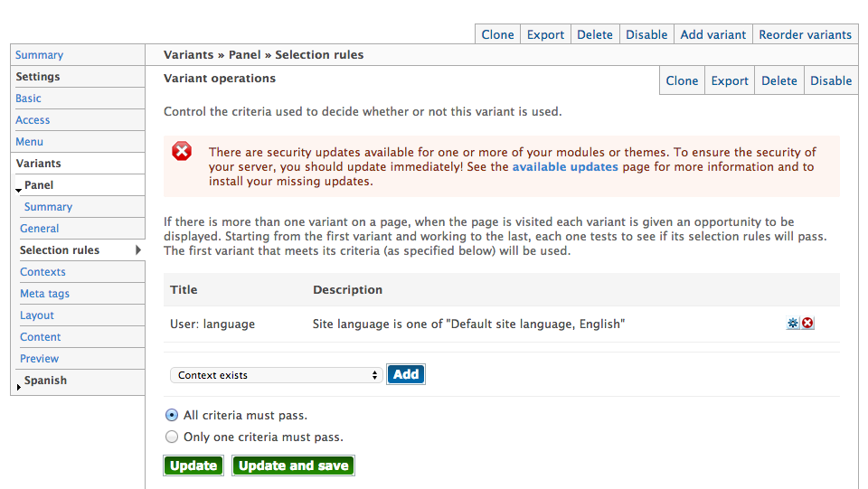
Task: Click the Add button
Action: point(406,374)
